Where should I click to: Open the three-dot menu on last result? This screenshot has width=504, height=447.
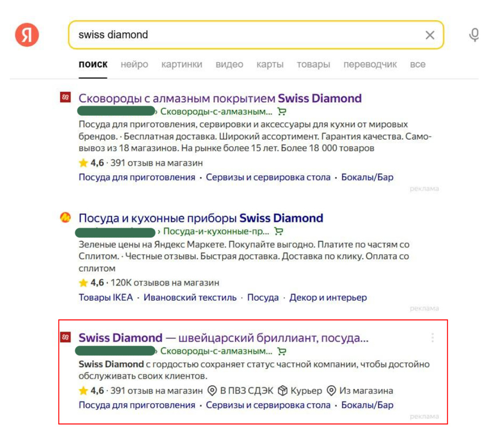point(433,337)
